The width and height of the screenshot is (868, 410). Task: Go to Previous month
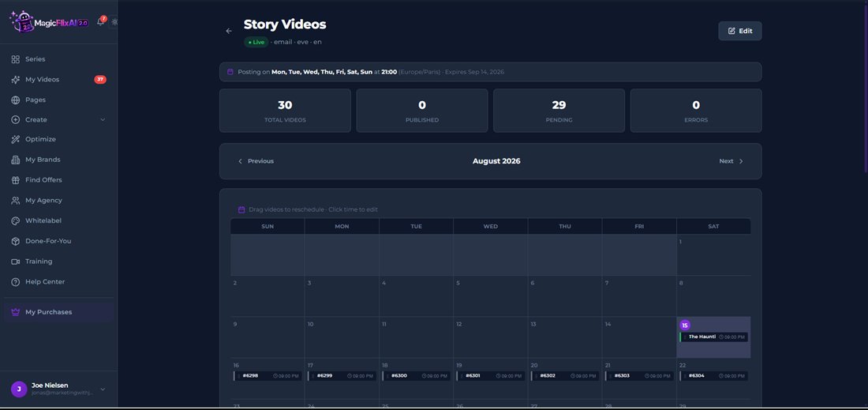point(256,161)
